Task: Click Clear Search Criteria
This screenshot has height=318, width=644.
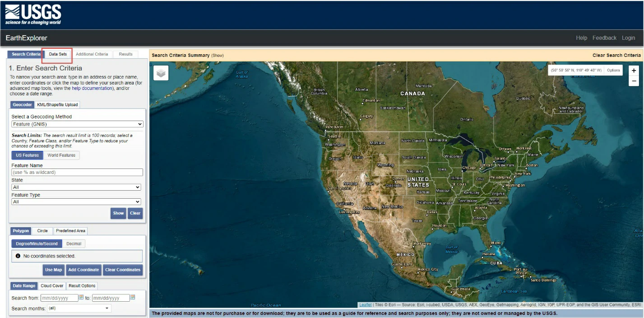Action: (x=616, y=56)
